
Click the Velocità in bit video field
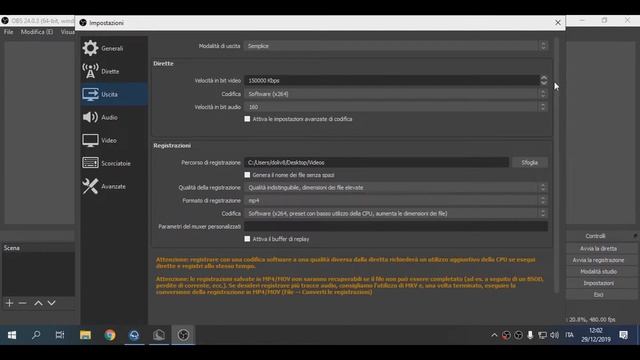(x=392, y=80)
